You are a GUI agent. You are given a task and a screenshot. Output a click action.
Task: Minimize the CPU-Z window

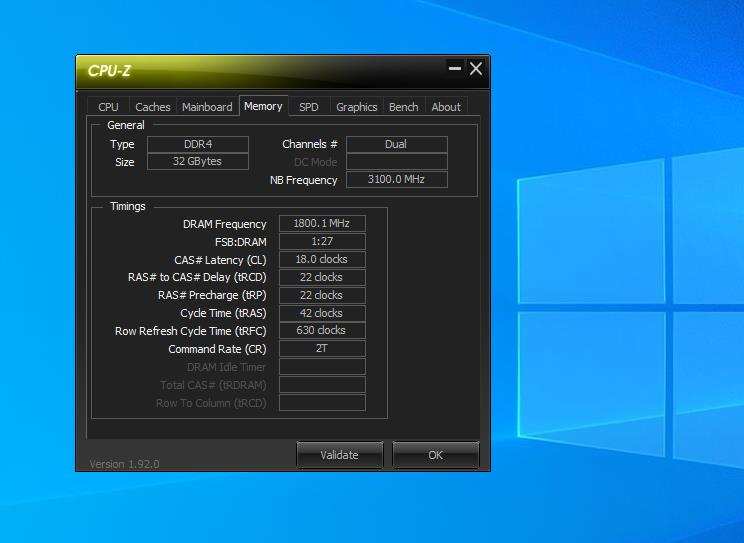click(x=455, y=68)
